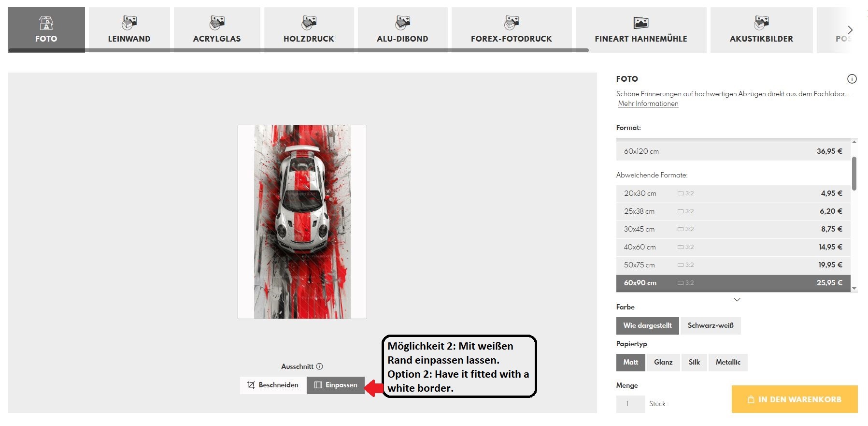Click the 4,95 € price
The width and height of the screenshot is (868, 426).
(x=831, y=193)
